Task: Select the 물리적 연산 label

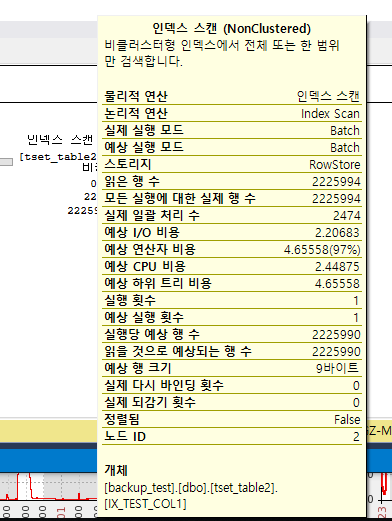Action: click(136, 96)
